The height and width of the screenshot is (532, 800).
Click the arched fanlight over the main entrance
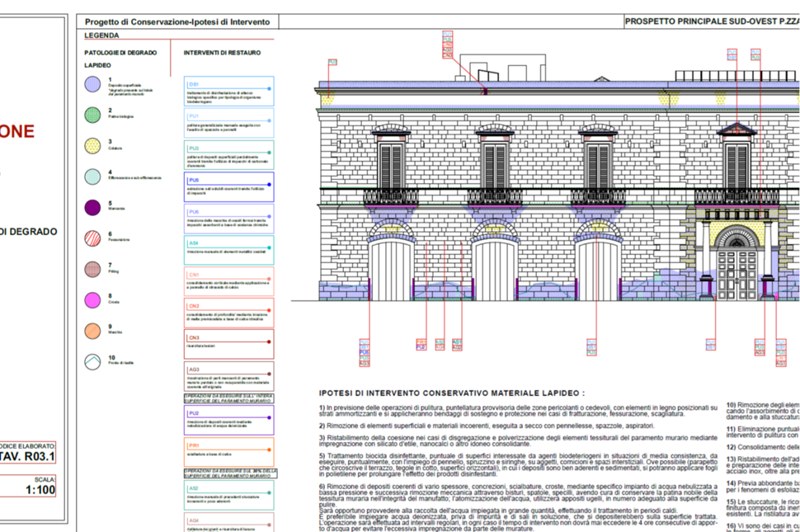(x=736, y=238)
